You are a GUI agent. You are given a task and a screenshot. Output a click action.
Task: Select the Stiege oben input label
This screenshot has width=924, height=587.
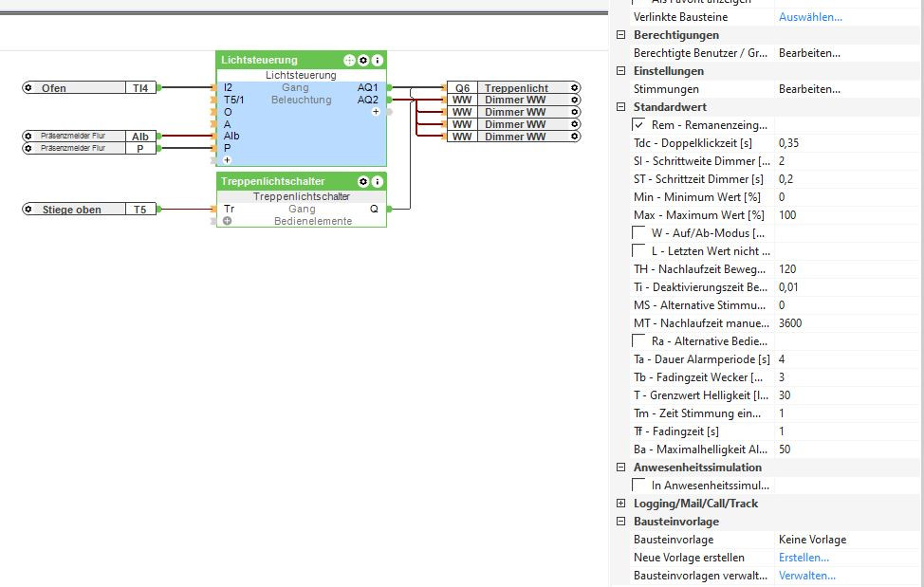(71, 209)
